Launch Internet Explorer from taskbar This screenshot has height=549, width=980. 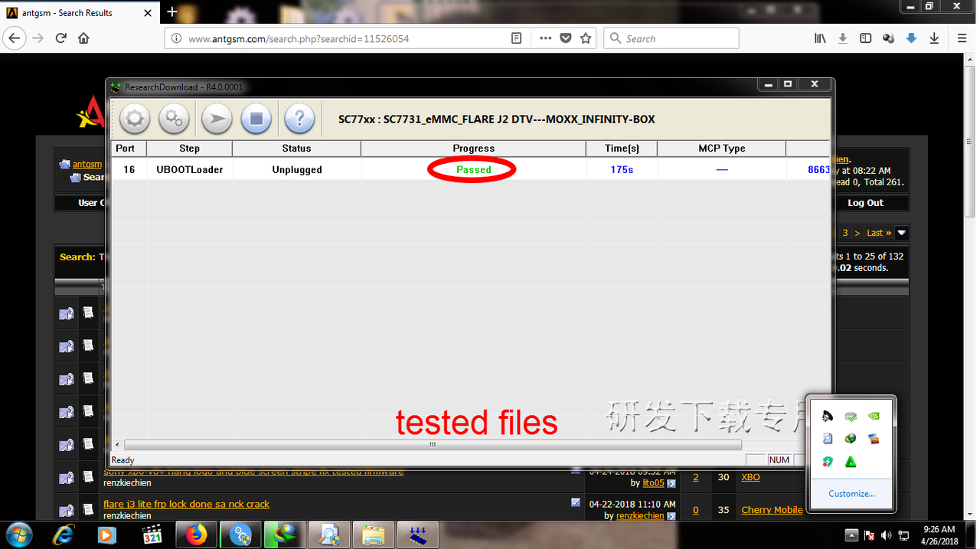[64, 534]
